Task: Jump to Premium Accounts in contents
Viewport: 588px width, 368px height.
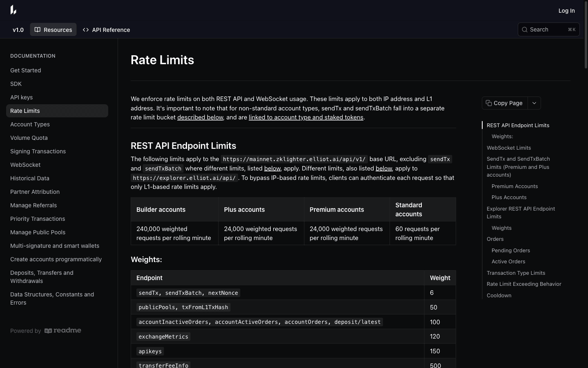Action: click(x=514, y=186)
